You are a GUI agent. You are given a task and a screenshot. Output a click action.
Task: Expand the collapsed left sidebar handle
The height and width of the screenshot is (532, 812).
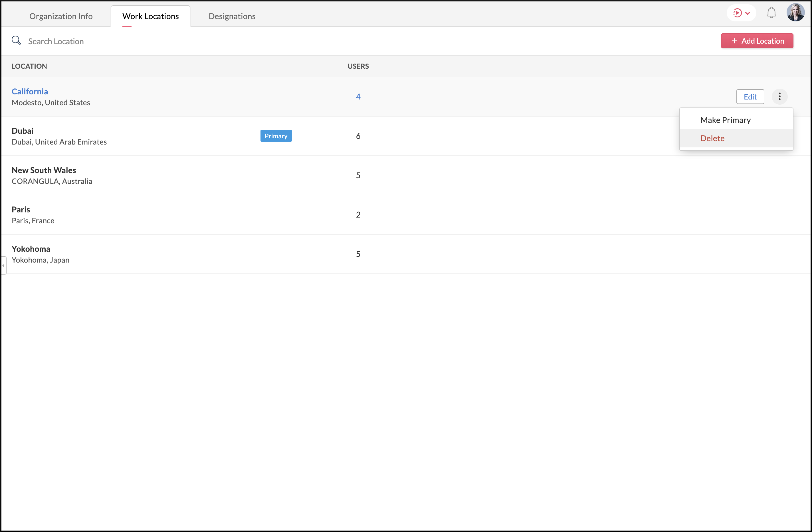(x=3, y=265)
